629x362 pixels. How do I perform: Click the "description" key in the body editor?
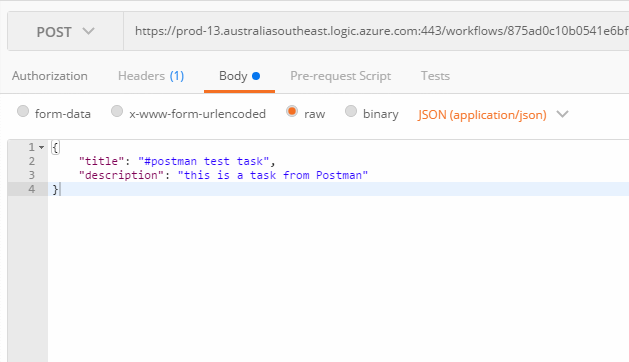[x=121, y=175]
